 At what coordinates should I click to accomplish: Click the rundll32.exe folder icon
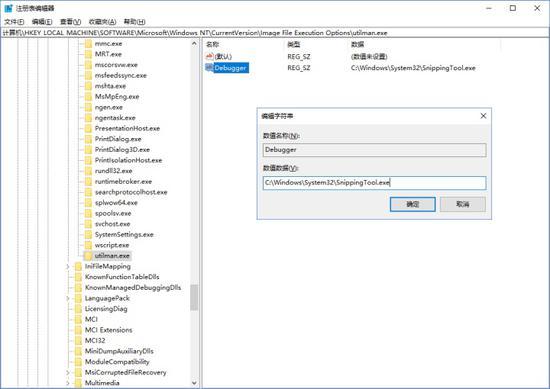click(88, 171)
